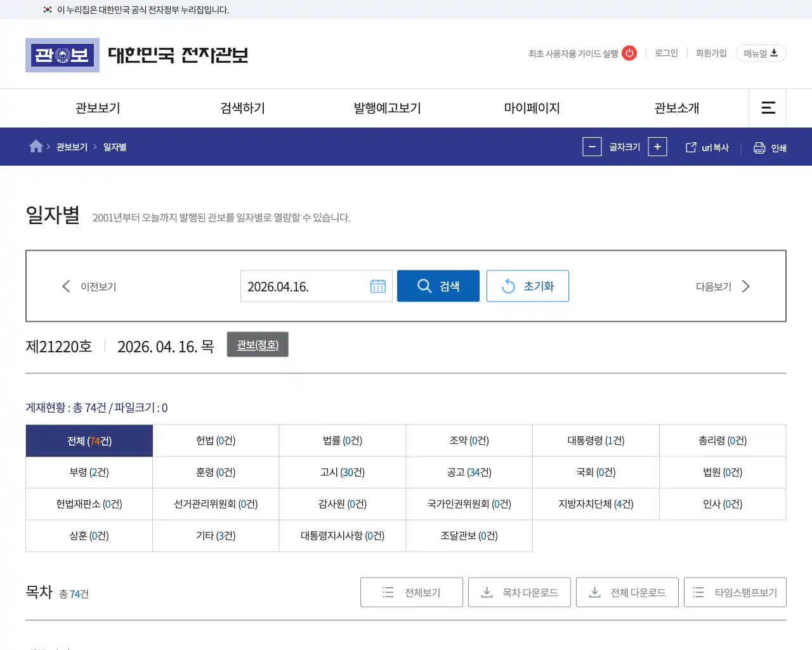Decrease font size with the minus control
This screenshot has height=650, width=812.
[x=592, y=147]
